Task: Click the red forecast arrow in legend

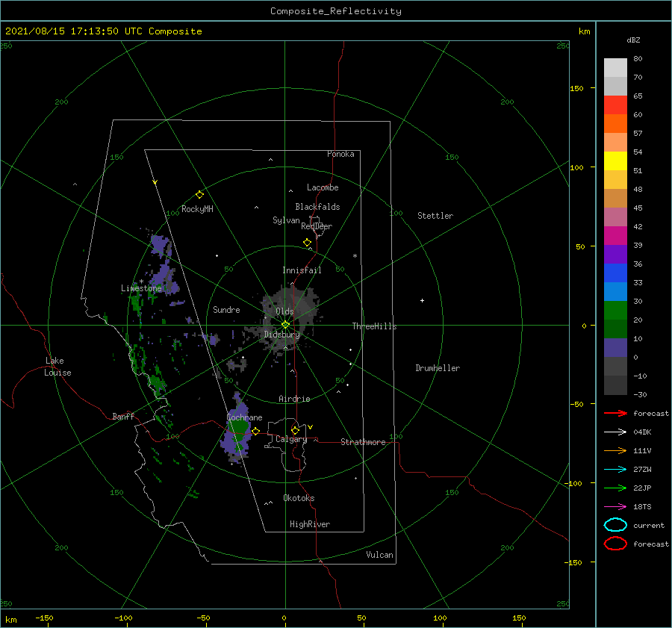Action: tap(615, 413)
